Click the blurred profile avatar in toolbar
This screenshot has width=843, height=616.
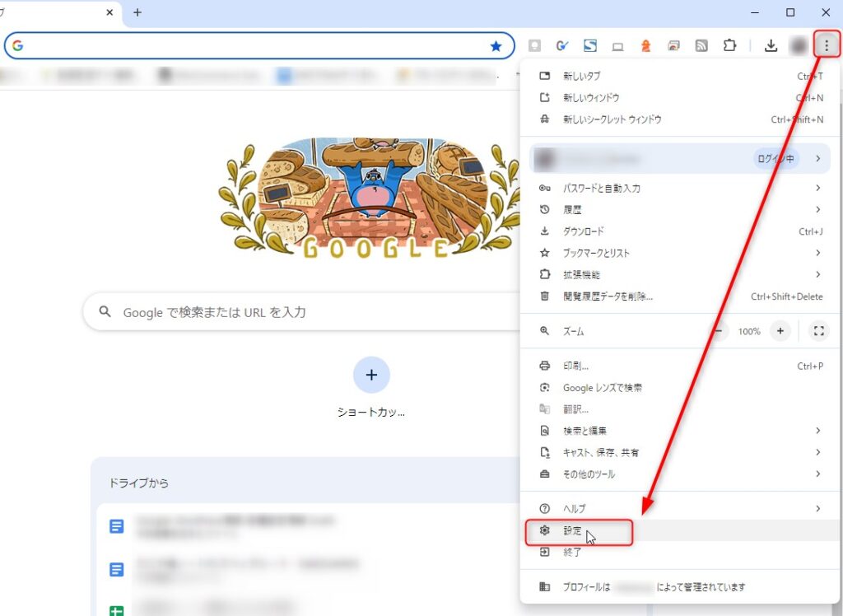pos(799,46)
